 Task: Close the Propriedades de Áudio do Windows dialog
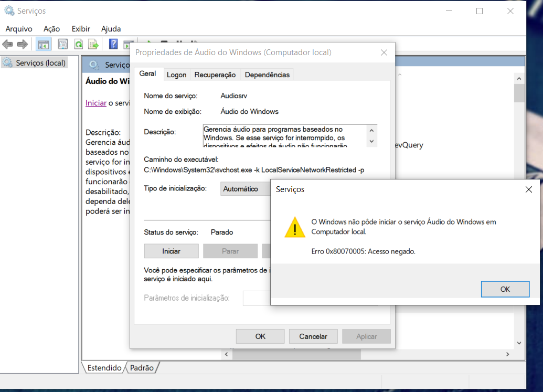point(384,52)
